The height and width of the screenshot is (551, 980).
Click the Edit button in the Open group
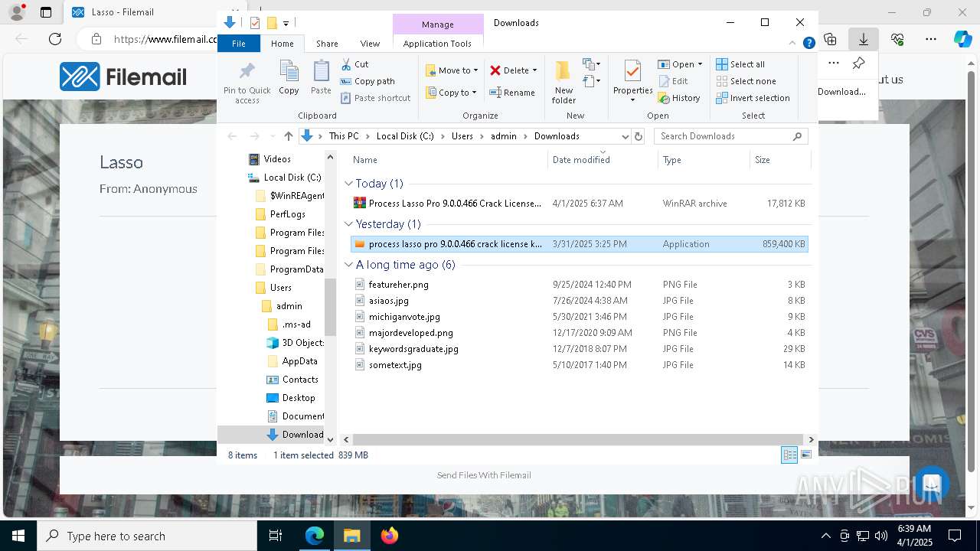(672, 81)
